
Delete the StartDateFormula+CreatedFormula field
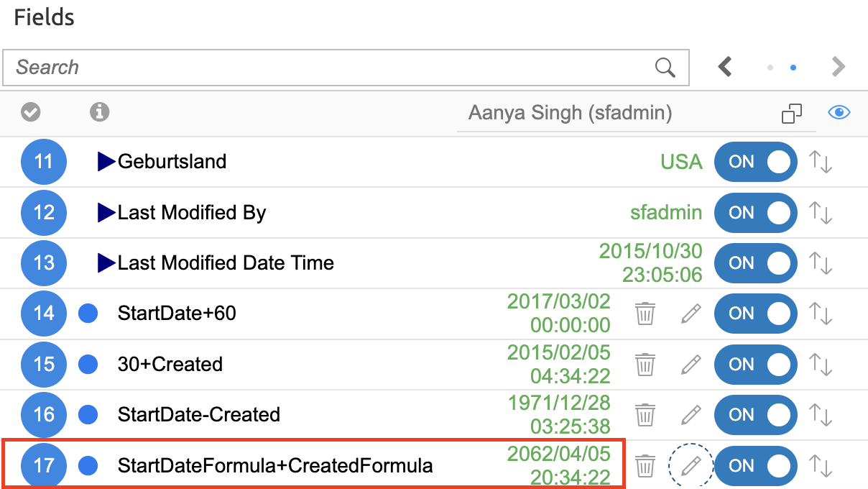point(645,466)
